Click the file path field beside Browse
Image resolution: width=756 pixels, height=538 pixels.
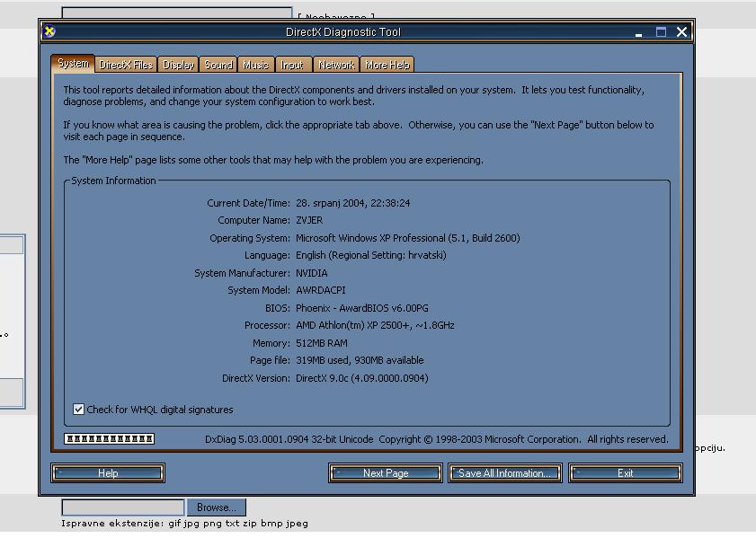(122, 507)
